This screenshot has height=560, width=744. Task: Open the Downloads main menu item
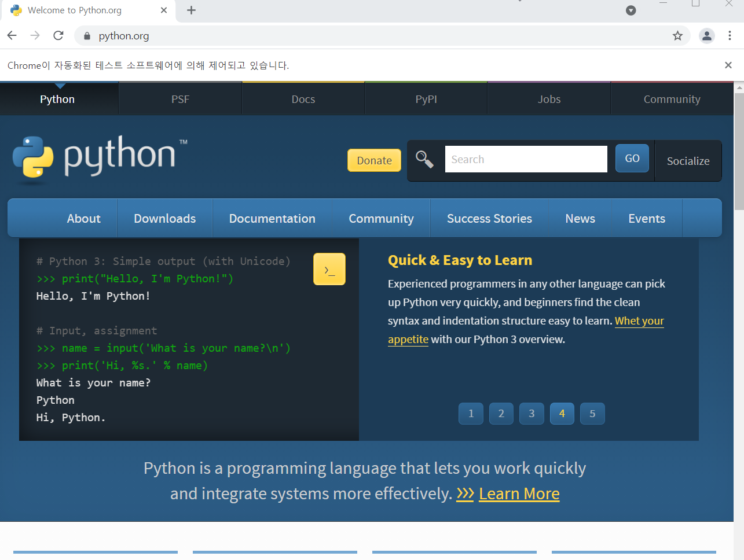coord(165,218)
